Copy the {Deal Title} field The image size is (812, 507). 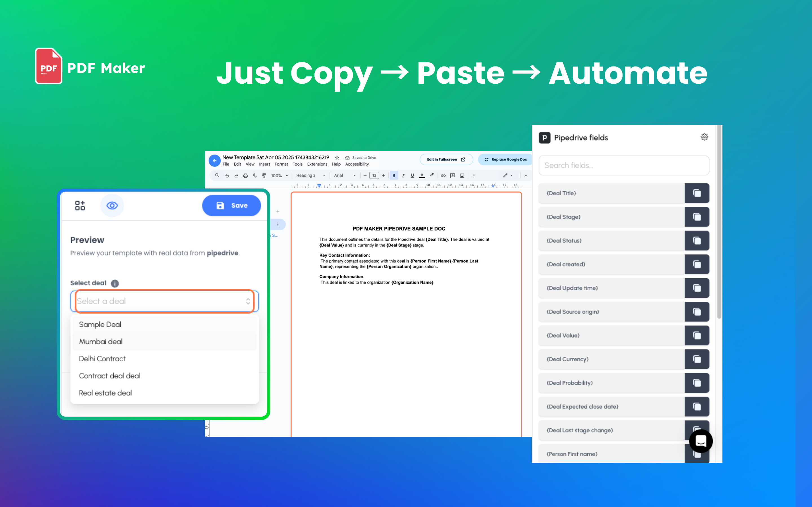point(697,193)
